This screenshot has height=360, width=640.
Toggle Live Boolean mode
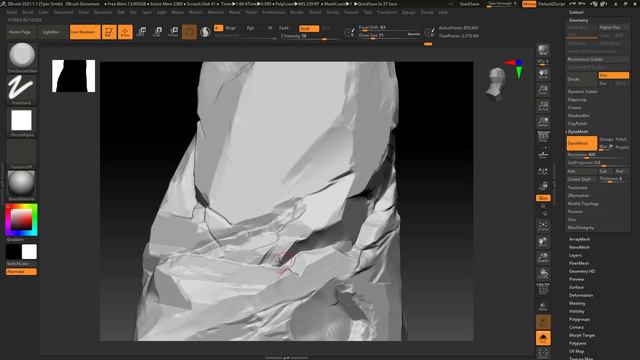[x=85, y=32]
